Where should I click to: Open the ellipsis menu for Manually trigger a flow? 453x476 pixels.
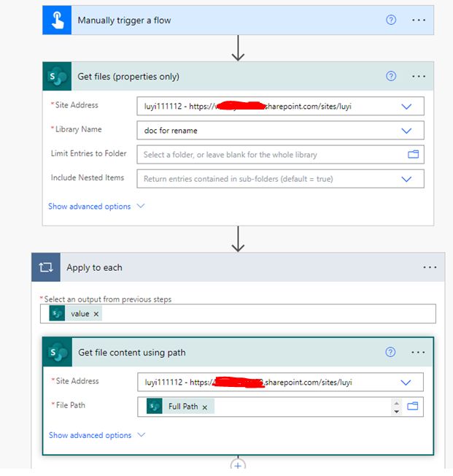[x=419, y=20]
